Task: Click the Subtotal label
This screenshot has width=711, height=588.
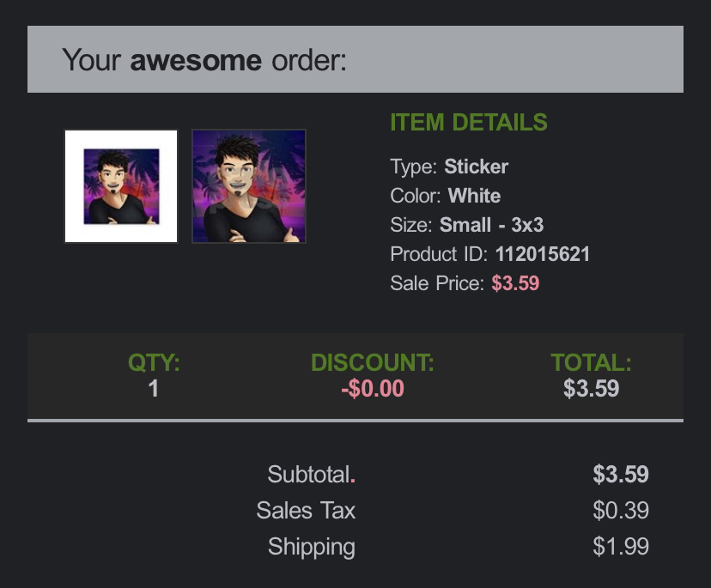Action: [x=311, y=474]
